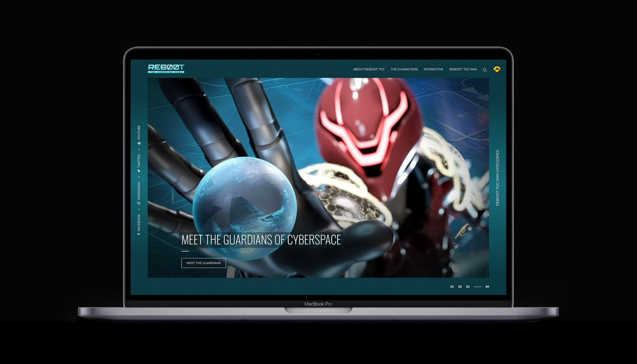
Task: Go to slide 03
Action: point(468,287)
